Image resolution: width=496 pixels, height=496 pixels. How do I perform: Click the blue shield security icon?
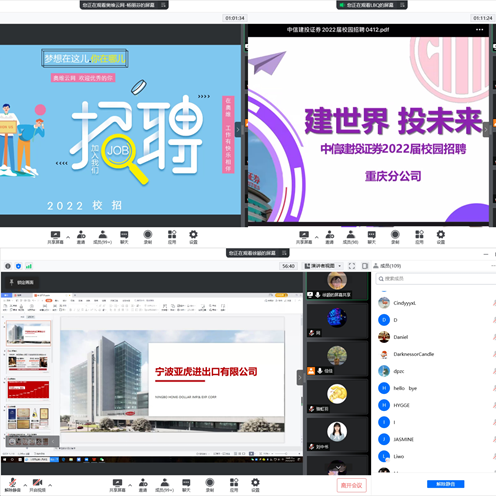coord(18,266)
